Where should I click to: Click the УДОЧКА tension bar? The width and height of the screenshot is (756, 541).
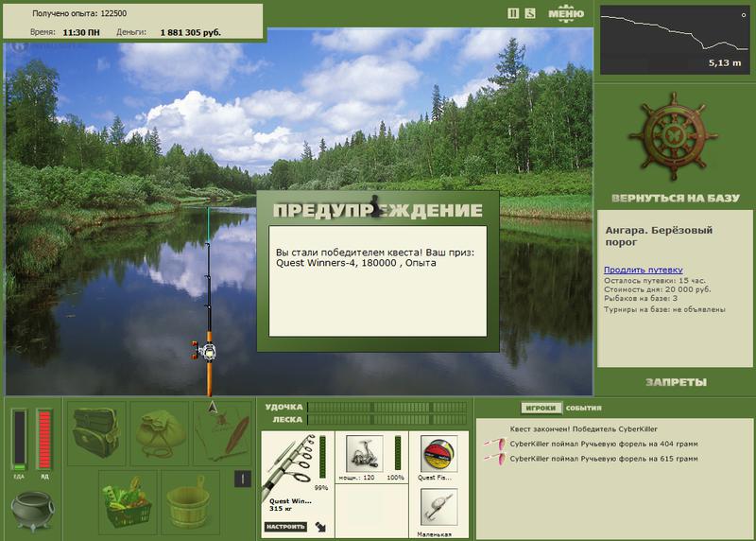tap(387, 407)
